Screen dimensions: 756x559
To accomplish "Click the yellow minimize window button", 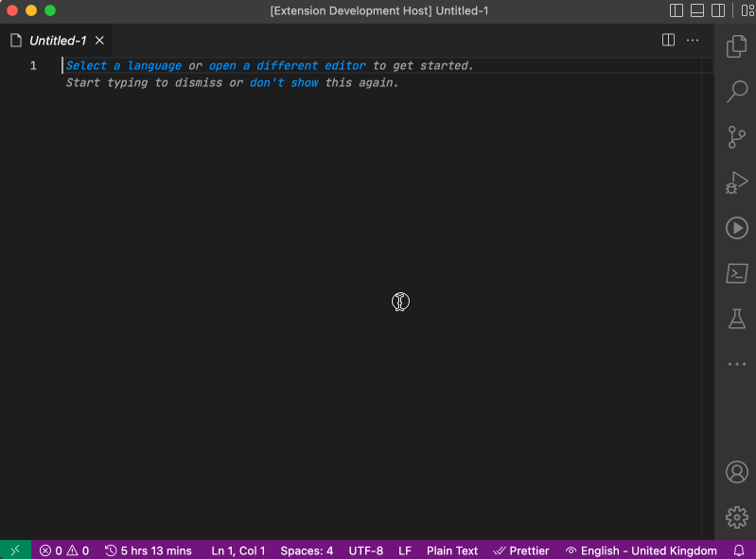I will (x=31, y=10).
